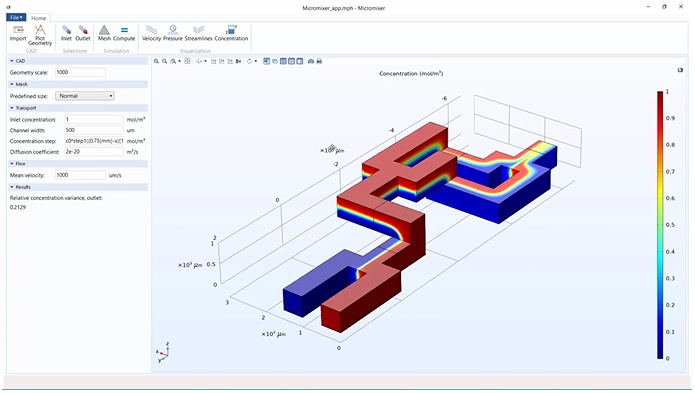Select the Home ribbon tab

(39, 18)
